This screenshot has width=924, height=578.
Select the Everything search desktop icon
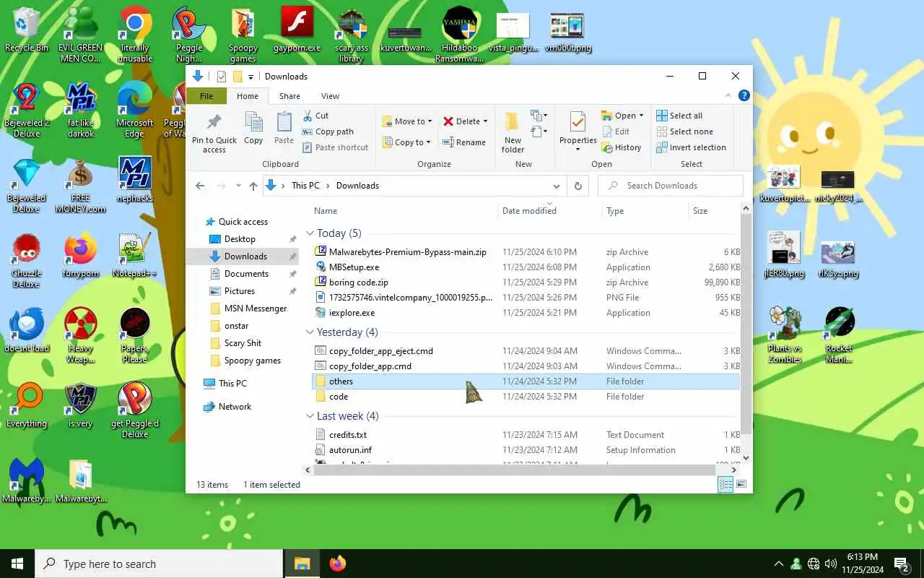point(26,405)
